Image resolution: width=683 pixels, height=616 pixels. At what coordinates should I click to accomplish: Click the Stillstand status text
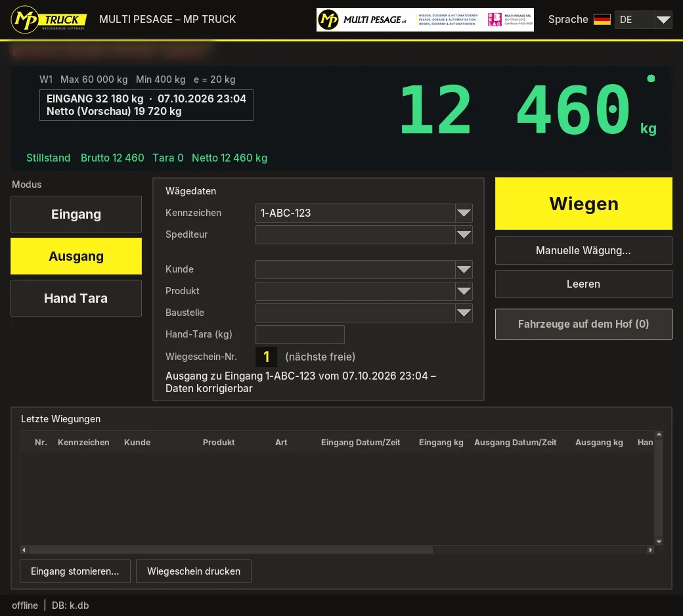point(49,158)
